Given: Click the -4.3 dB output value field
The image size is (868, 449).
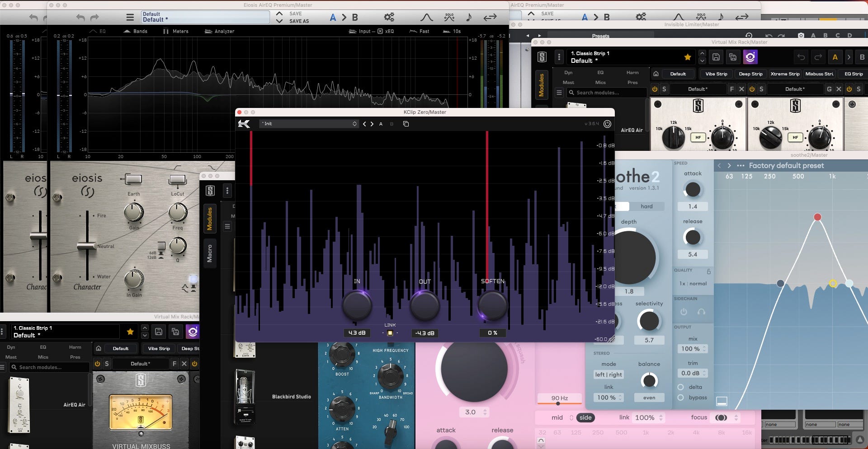Looking at the screenshot, I should (425, 333).
